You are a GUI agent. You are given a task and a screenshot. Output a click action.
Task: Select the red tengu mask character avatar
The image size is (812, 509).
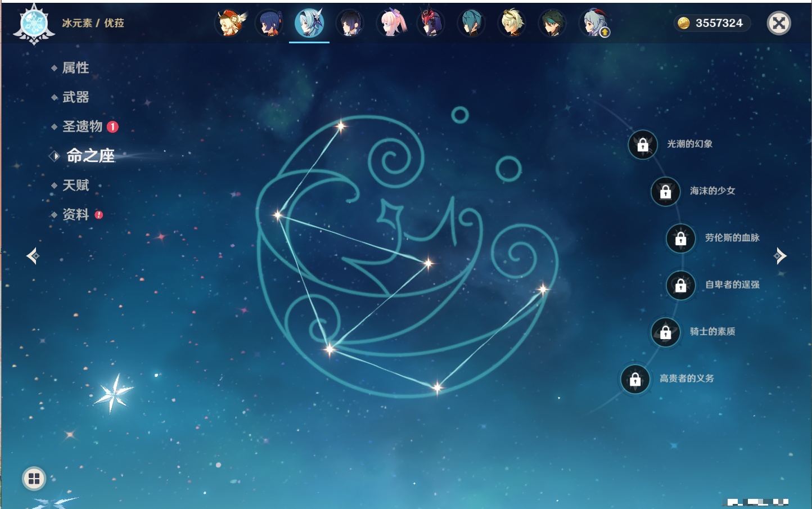[x=431, y=23]
